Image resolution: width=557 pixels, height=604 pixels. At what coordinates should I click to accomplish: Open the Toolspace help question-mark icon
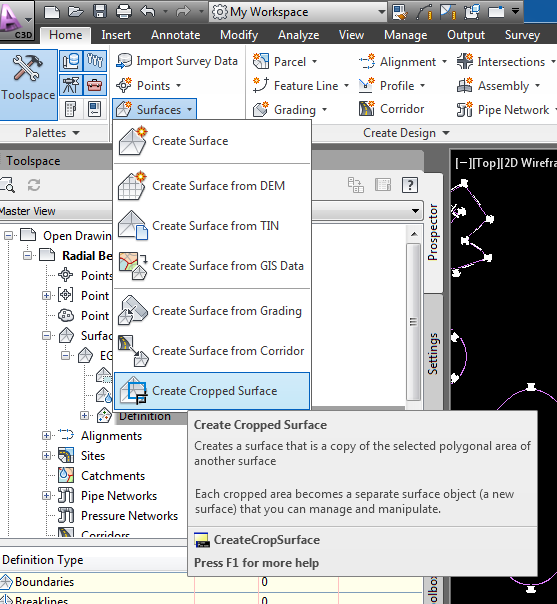[x=409, y=185]
